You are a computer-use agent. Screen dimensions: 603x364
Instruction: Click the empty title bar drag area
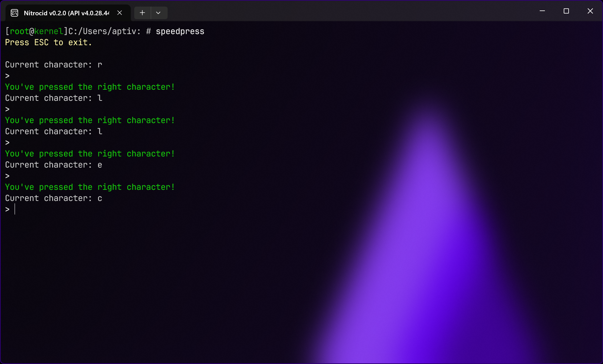point(348,11)
